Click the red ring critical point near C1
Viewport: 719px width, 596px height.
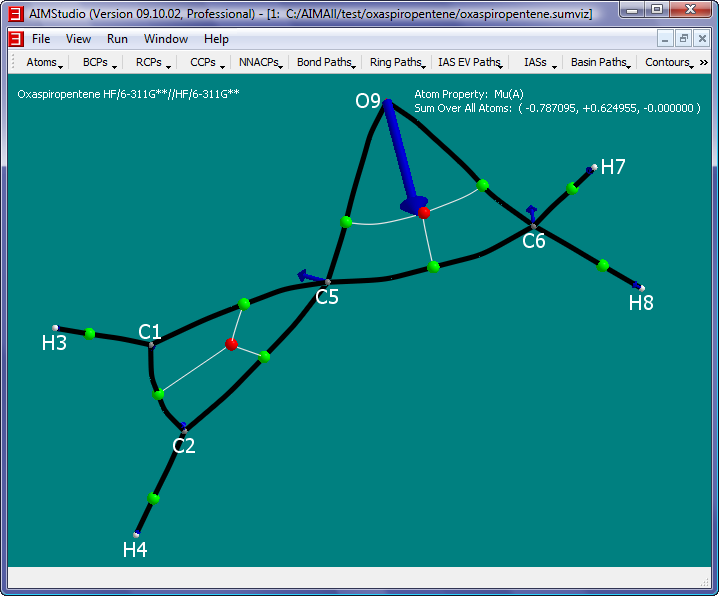point(231,344)
